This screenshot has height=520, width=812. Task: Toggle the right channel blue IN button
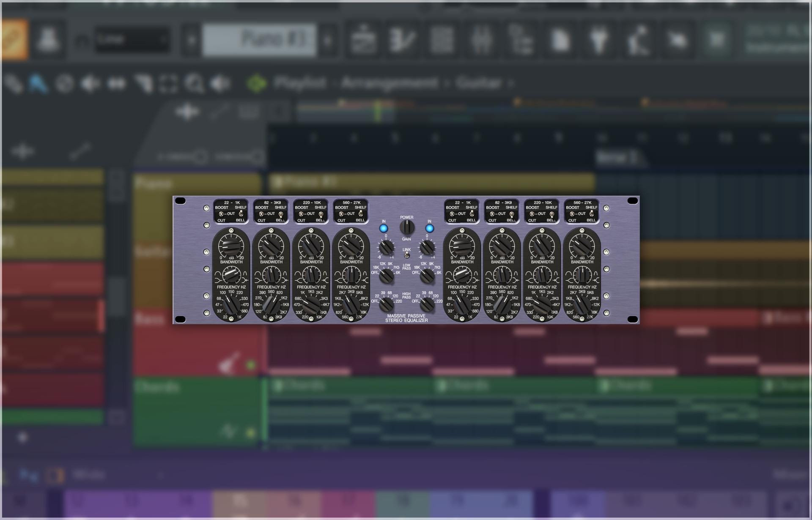point(429,228)
